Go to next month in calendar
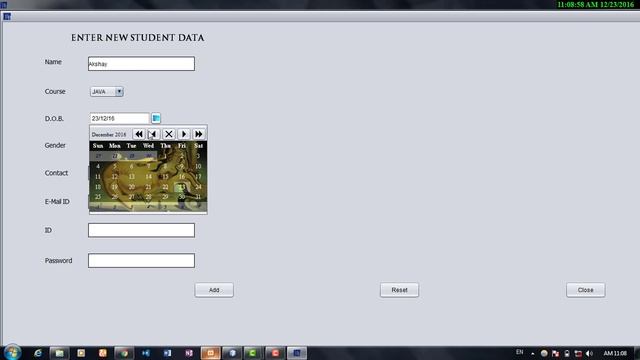The width and height of the screenshot is (640, 360). pyautogui.click(x=184, y=134)
